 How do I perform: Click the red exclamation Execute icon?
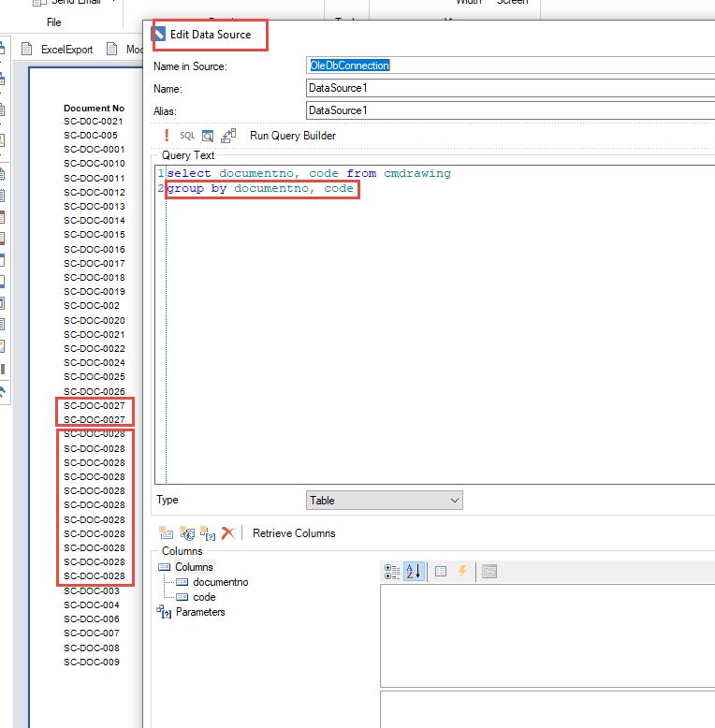point(167,136)
